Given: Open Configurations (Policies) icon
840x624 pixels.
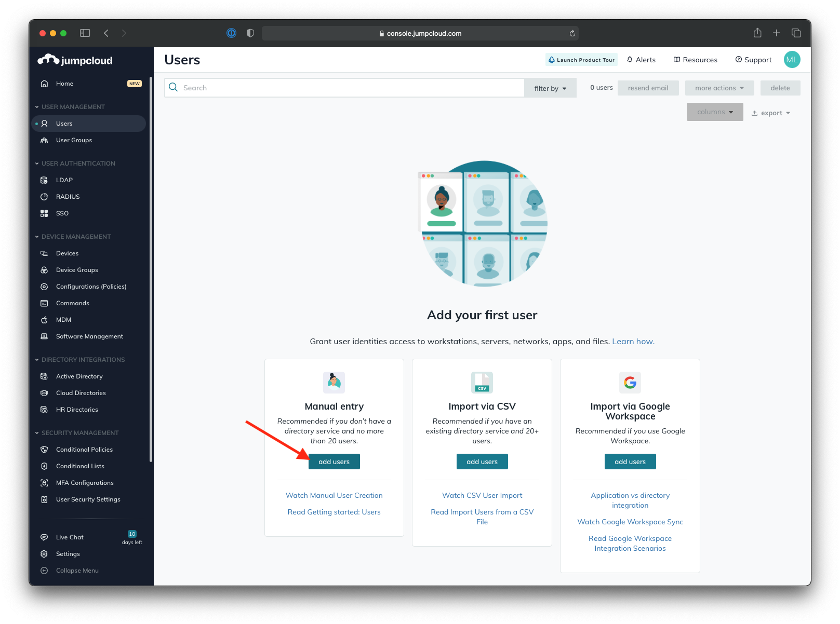Looking at the screenshot, I should click(x=44, y=287).
